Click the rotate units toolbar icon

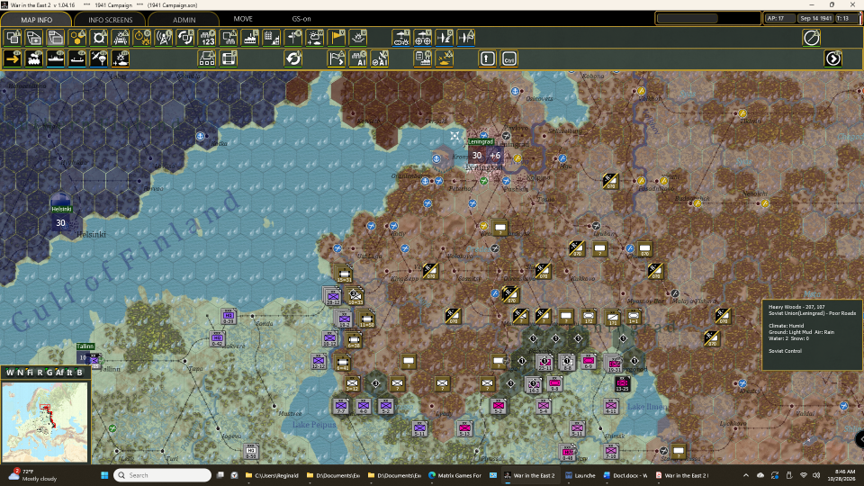click(186, 37)
